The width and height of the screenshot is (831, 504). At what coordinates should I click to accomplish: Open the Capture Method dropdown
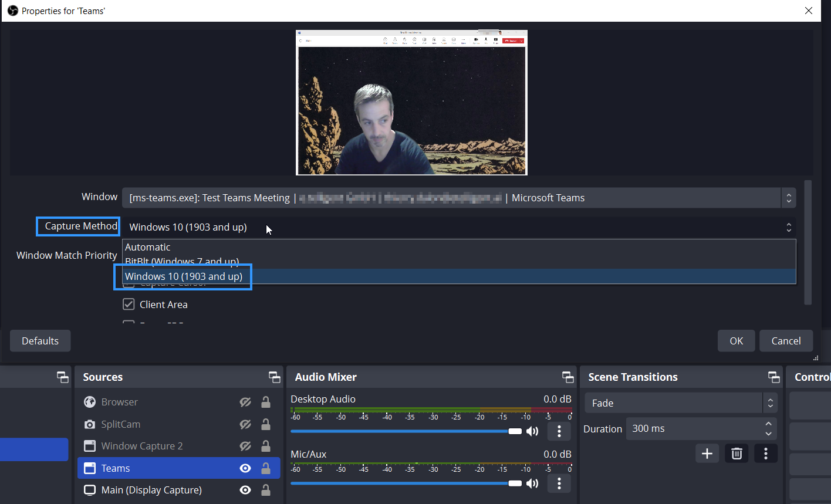tap(459, 227)
